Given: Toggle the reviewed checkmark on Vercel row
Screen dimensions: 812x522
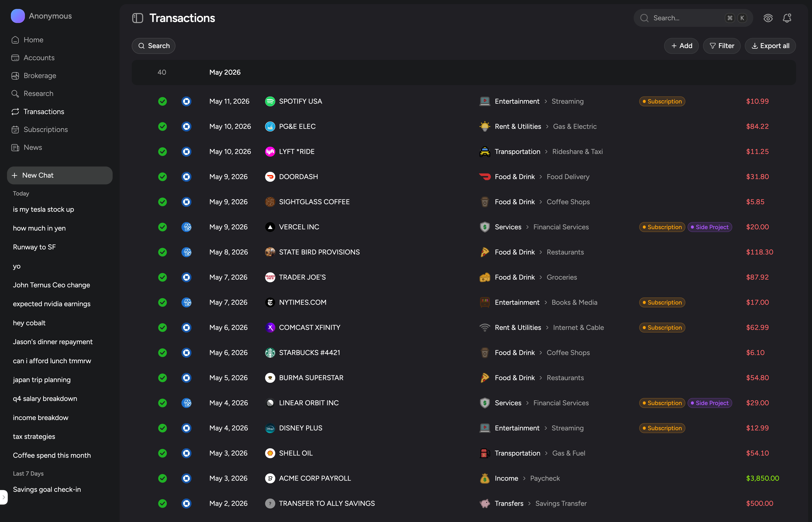Looking at the screenshot, I should (162, 227).
